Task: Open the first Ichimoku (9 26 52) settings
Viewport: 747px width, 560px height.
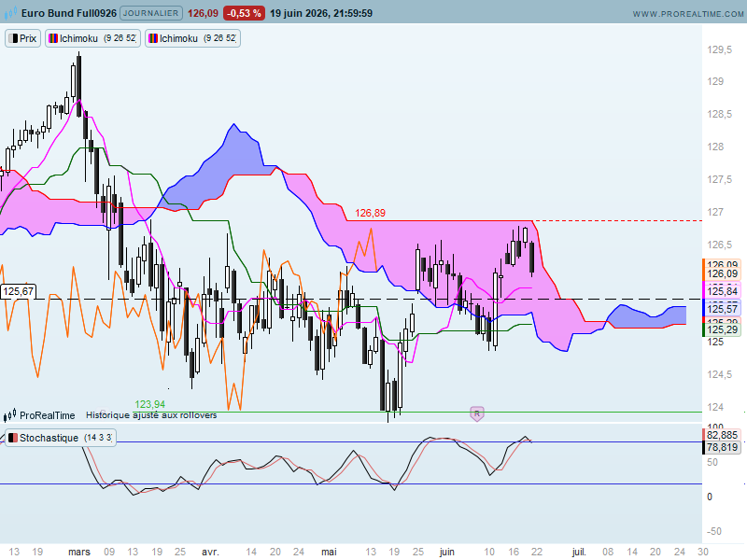Action: [x=92, y=38]
